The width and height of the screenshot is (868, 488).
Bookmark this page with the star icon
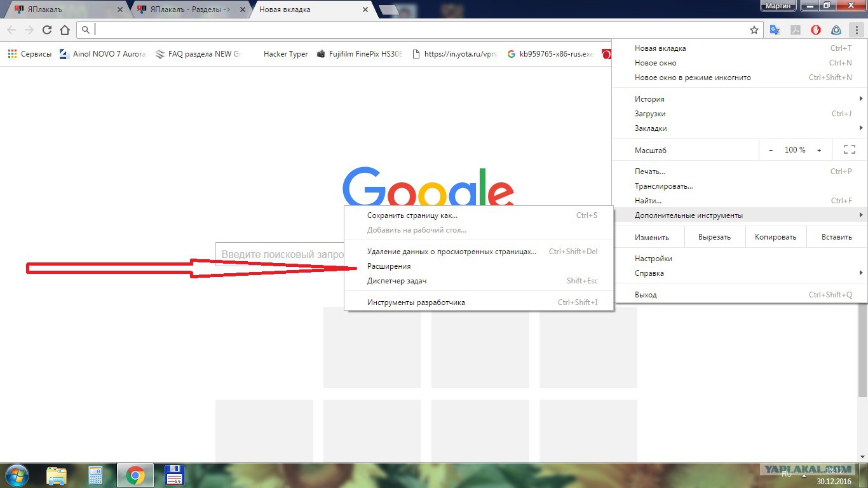point(754,30)
